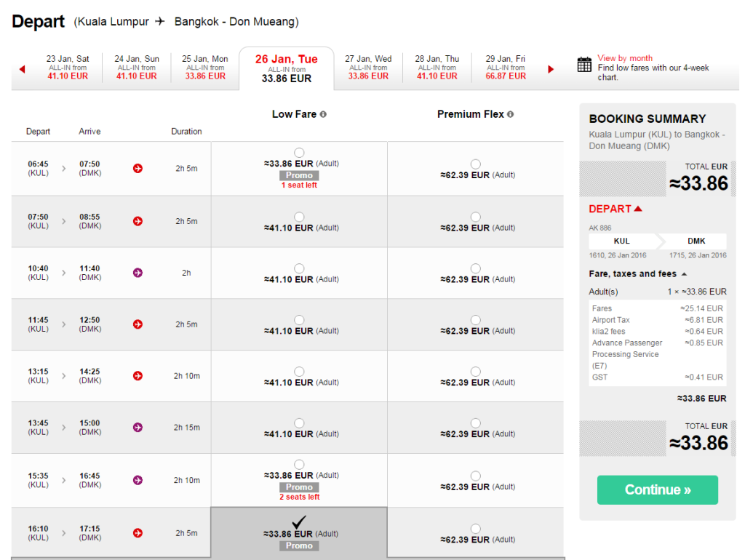Screen dimensions: 745x560
Task: Click the Low Fare info icon
Action: (x=323, y=114)
